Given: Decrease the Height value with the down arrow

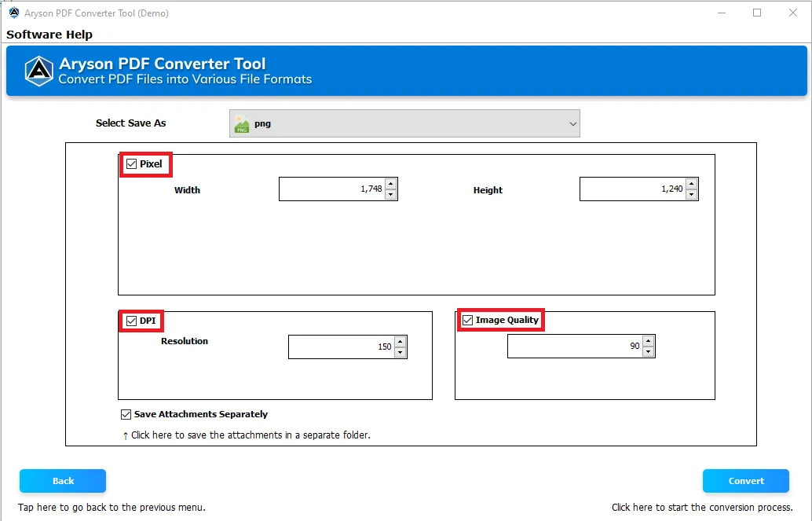Looking at the screenshot, I should 691,194.
